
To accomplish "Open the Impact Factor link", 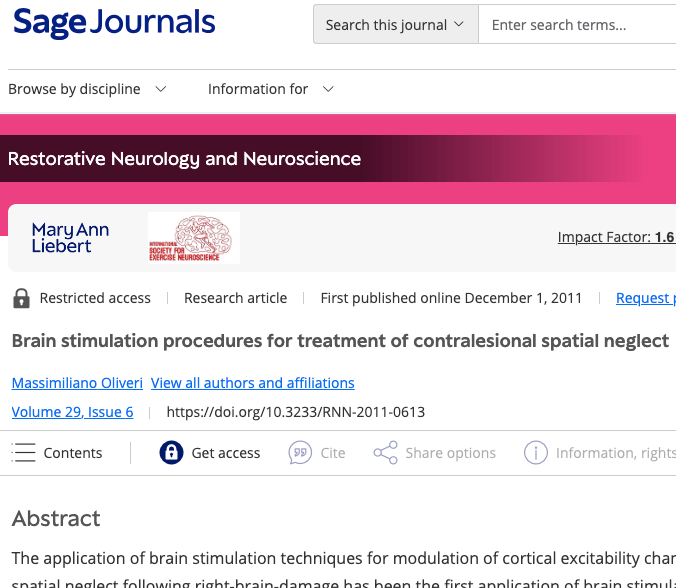I will [x=617, y=237].
